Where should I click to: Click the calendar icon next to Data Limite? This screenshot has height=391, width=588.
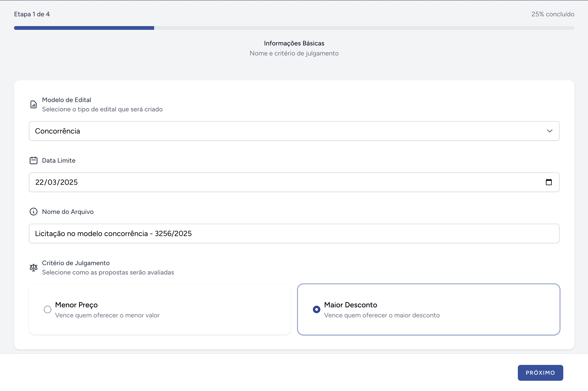click(33, 160)
